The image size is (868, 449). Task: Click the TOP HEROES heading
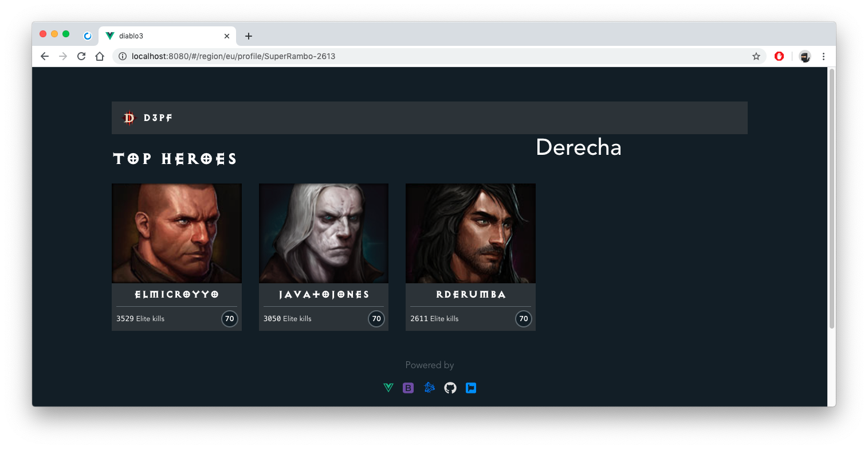pos(175,159)
